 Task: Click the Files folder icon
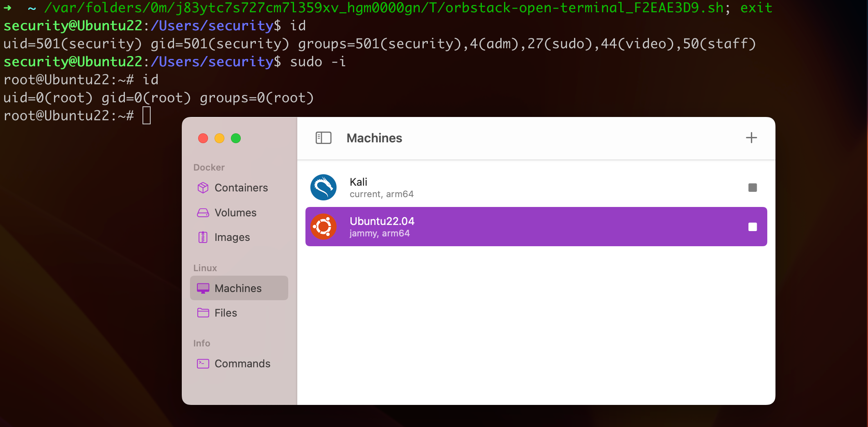(x=203, y=313)
